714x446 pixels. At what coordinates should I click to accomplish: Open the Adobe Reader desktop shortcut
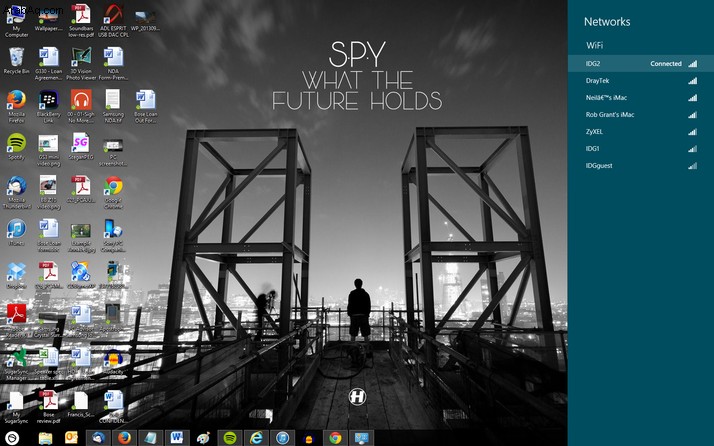(x=16, y=322)
